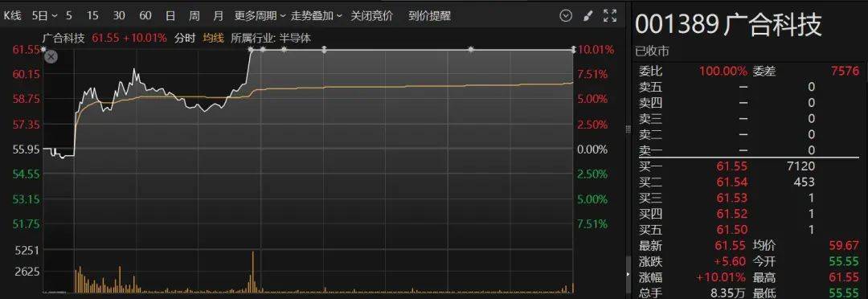Select the paintbrush drawing tool icon
868x299 pixels.
[x=588, y=15]
